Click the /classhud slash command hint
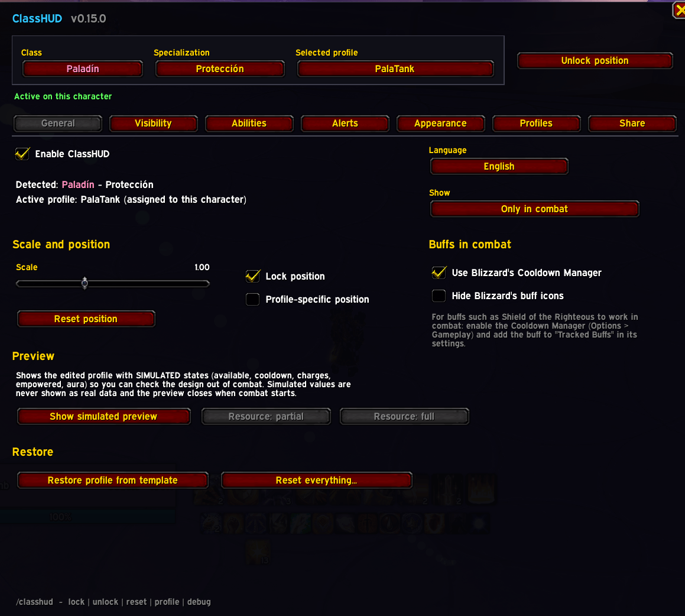The image size is (685, 616). [x=113, y=602]
